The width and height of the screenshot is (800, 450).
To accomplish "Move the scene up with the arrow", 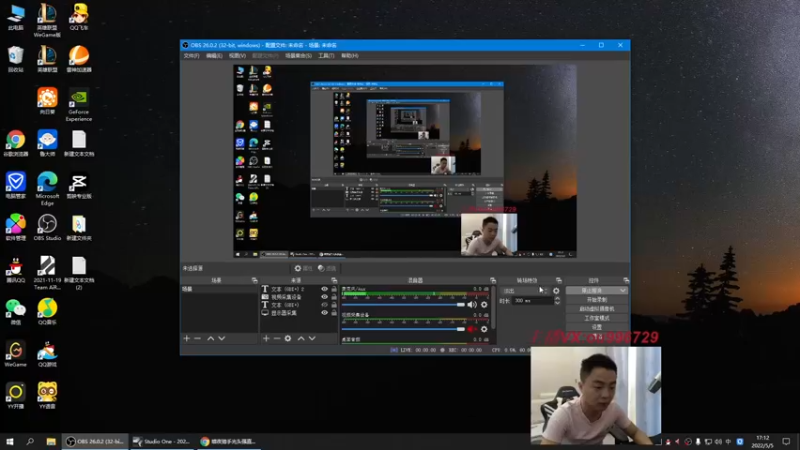I will pyautogui.click(x=211, y=338).
